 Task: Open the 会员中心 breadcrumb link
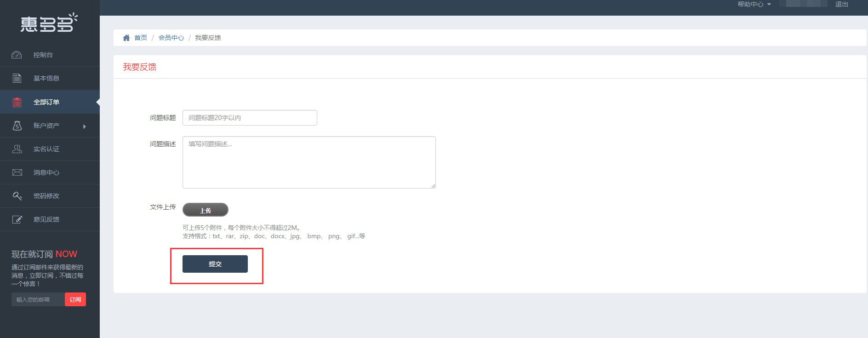[171, 38]
